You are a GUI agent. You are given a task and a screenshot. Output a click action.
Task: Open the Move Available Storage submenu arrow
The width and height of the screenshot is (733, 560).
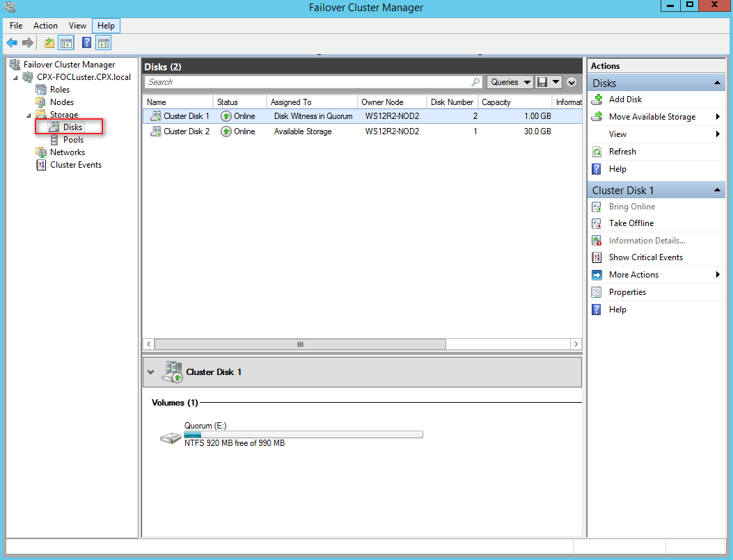pyautogui.click(x=718, y=117)
